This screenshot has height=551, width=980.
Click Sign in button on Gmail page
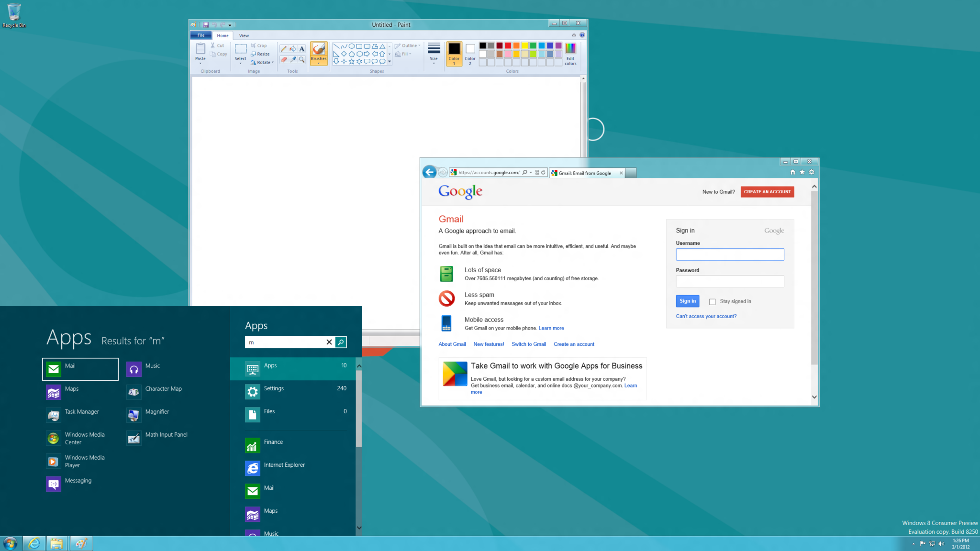point(687,301)
